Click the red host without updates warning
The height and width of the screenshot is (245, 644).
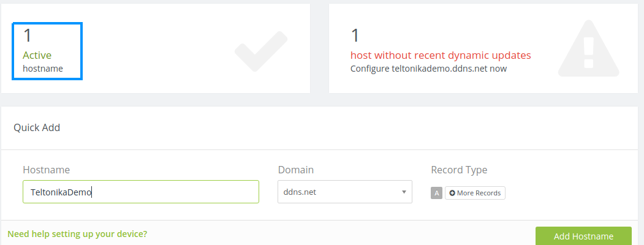click(441, 55)
